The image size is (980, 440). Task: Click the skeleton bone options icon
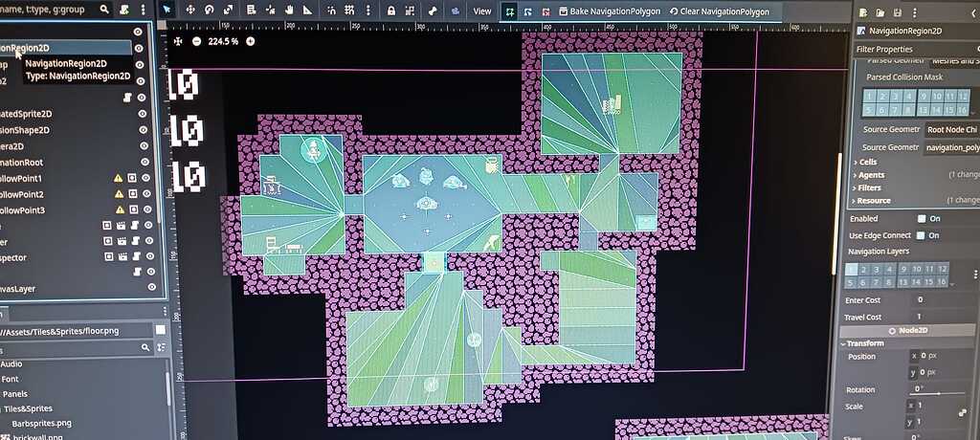(432, 11)
